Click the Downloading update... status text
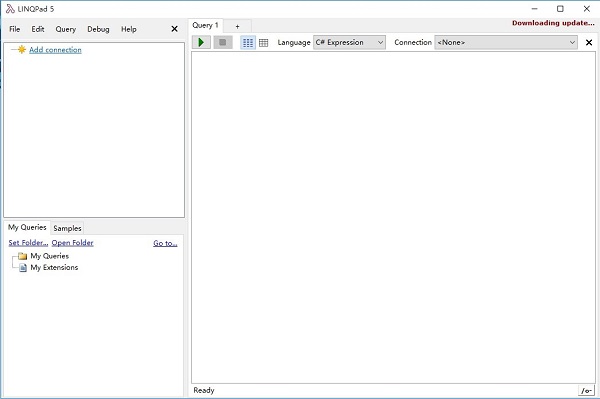 tap(553, 23)
